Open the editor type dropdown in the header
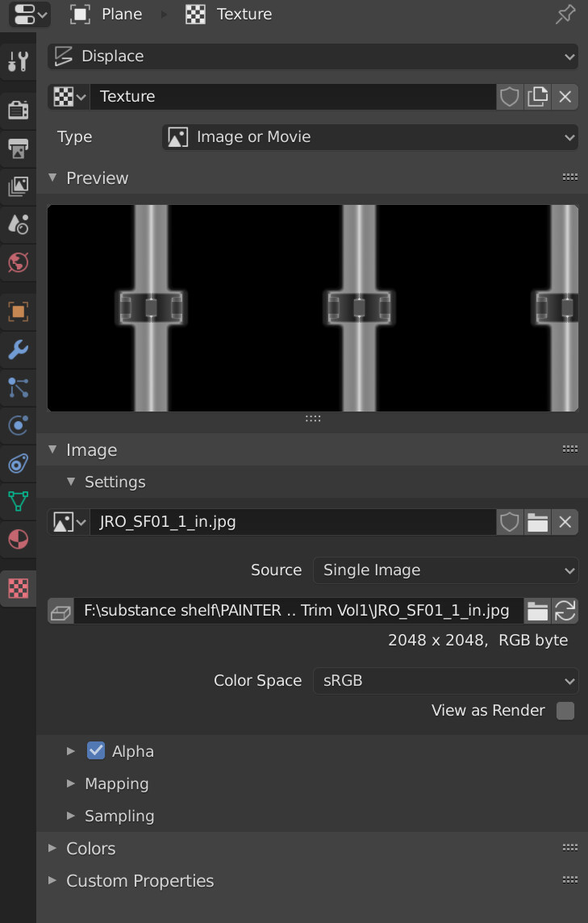 click(x=29, y=15)
